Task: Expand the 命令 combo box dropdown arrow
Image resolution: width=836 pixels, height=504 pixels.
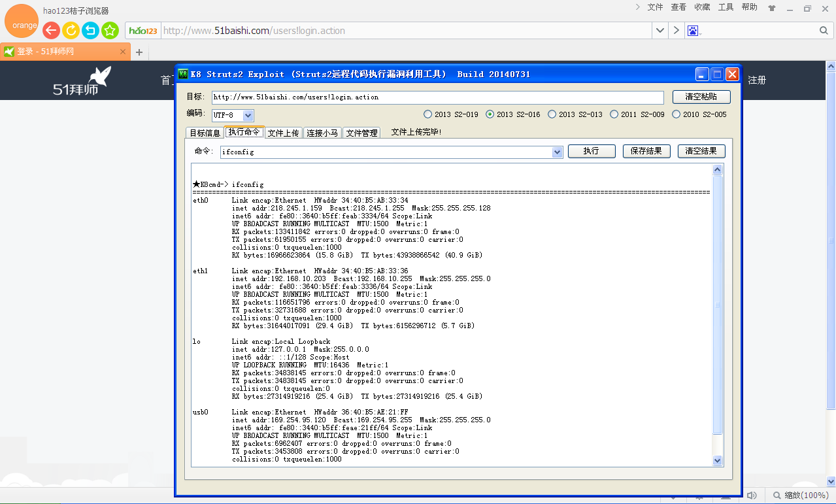Action: [x=558, y=152]
